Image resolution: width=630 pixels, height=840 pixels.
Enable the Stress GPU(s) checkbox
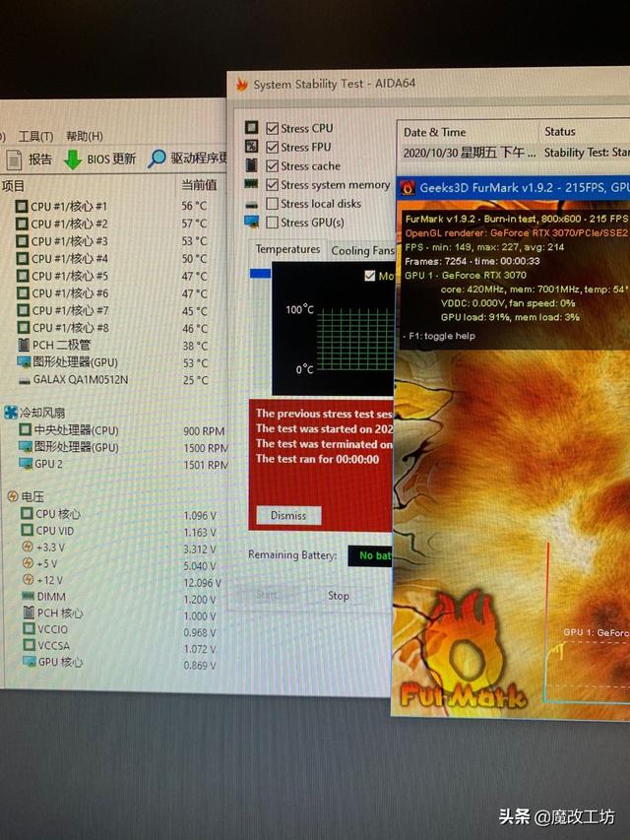[x=271, y=223]
